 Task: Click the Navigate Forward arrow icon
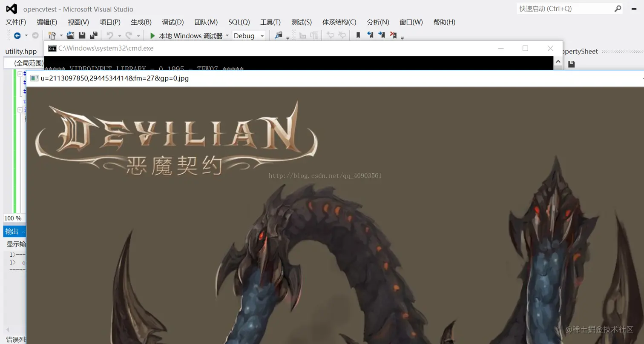[x=35, y=36]
